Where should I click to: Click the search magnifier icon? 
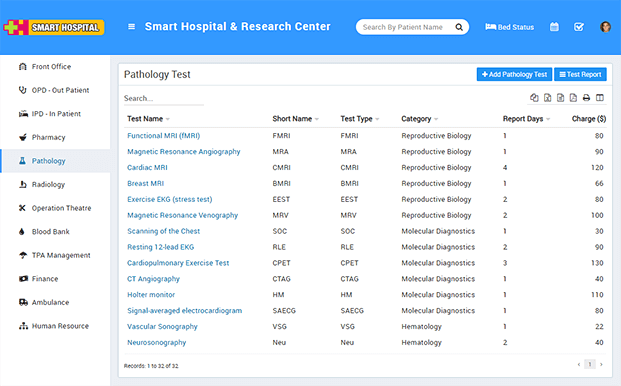[459, 27]
